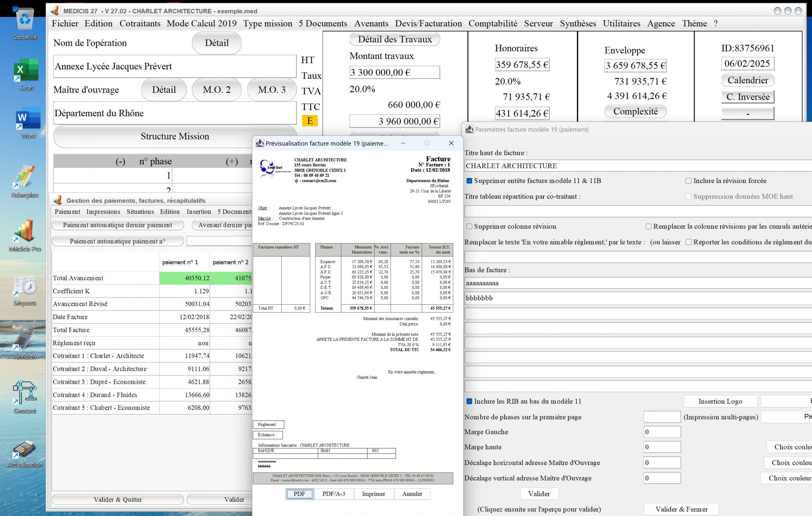Click the Gestion des paiements window icon
The image size is (812, 516).
(58, 200)
